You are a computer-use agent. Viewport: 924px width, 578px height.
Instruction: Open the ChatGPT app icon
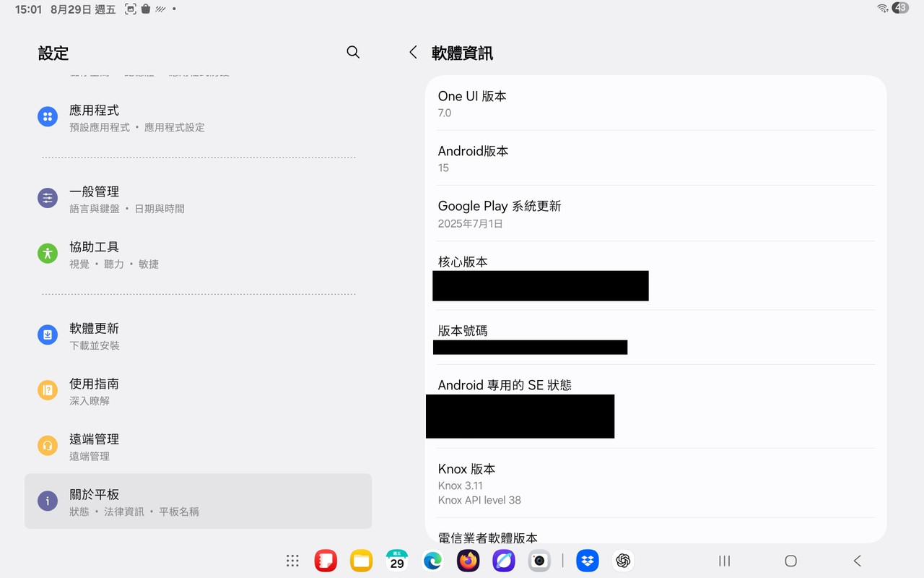coord(624,561)
